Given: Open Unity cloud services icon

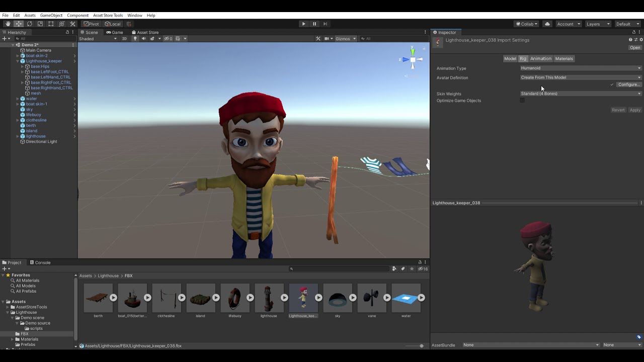Looking at the screenshot, I should [x=547, y=24].
